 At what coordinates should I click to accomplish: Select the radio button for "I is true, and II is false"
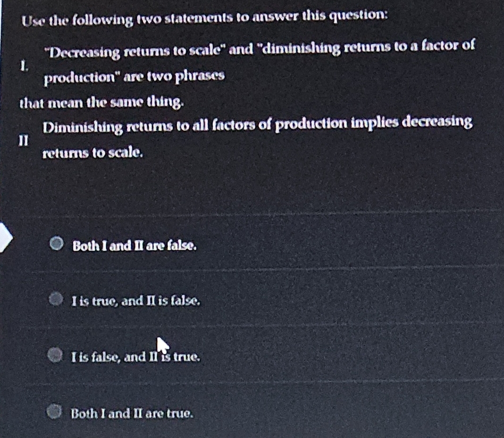[x=56, y=299]
